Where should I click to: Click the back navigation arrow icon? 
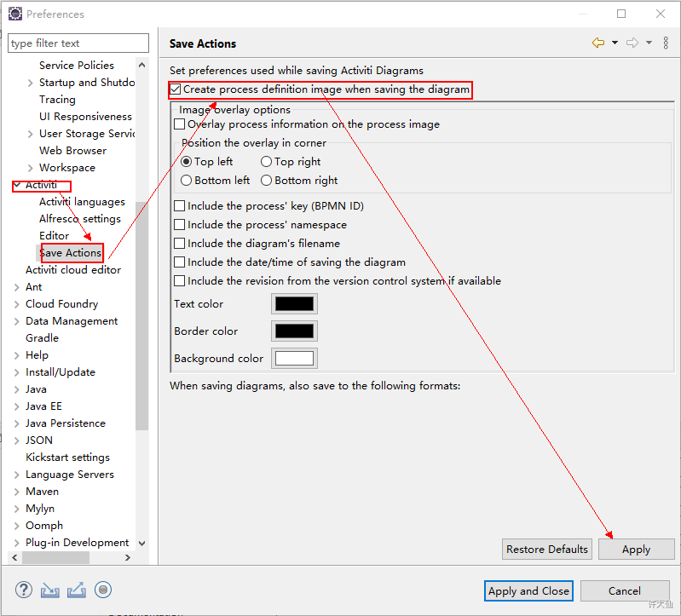pos(598,43)
